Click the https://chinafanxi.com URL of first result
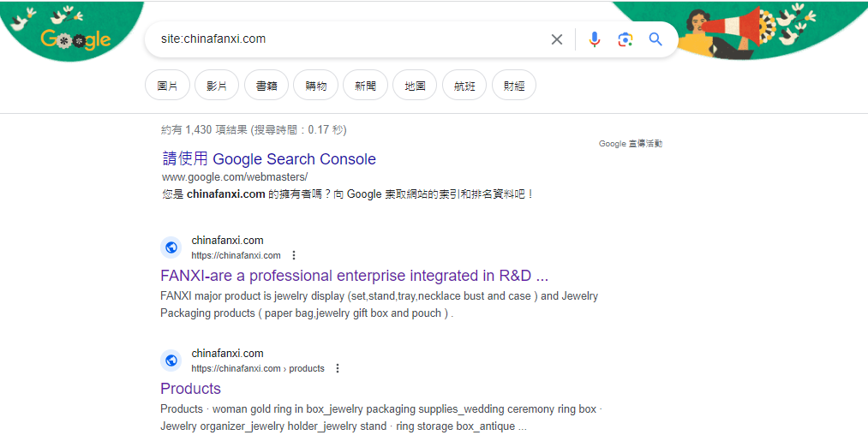The image size is (868, 447). coord(236,255)
